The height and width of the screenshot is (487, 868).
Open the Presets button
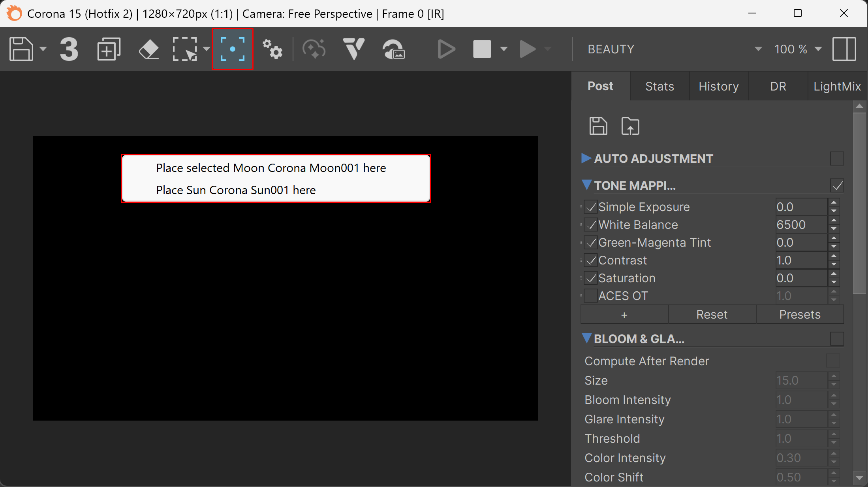800,314
